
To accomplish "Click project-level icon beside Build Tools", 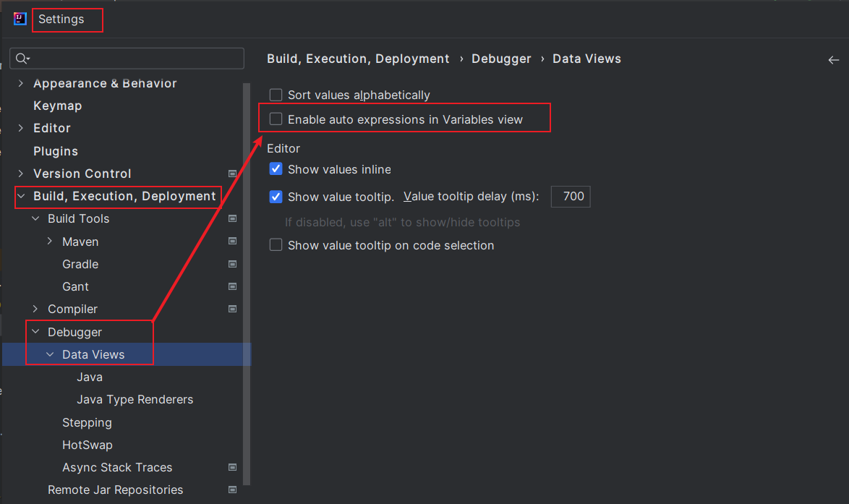I will pyautogui.click(x=233, y=218).
